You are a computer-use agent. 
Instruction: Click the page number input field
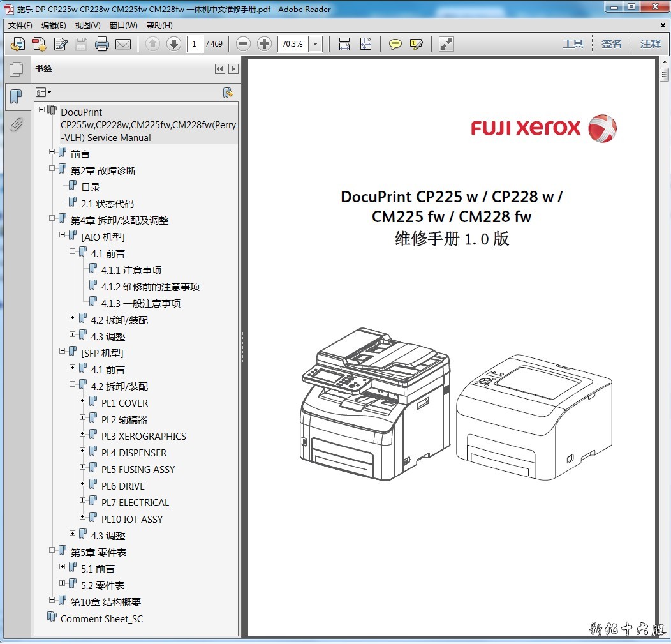tap(195, 44)
